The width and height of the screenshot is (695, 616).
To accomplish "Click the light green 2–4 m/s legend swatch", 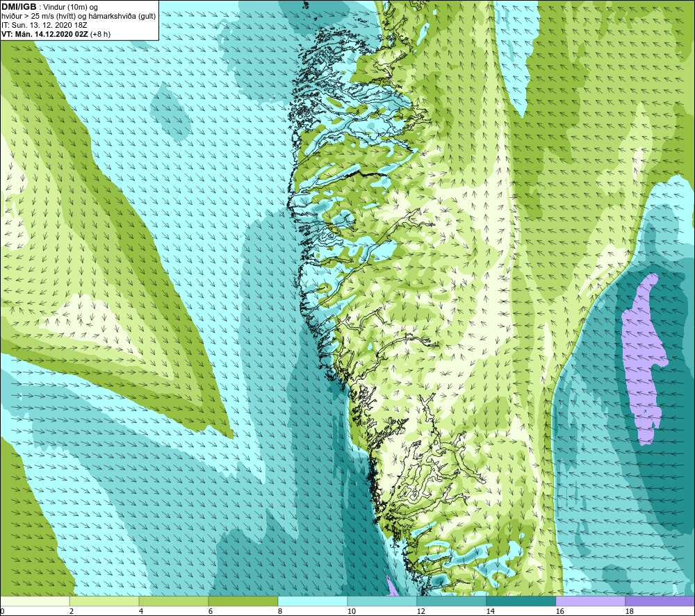I will coord(104,601).
